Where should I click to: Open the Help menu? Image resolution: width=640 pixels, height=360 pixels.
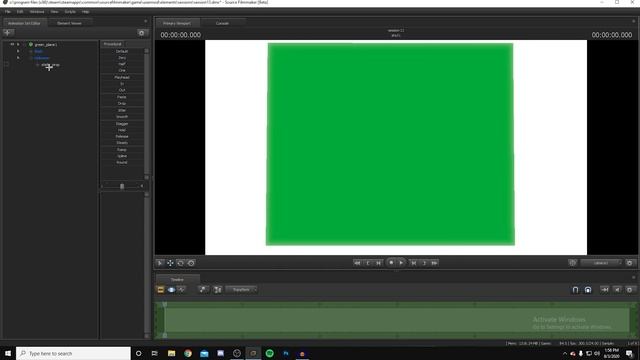(85, 12)
